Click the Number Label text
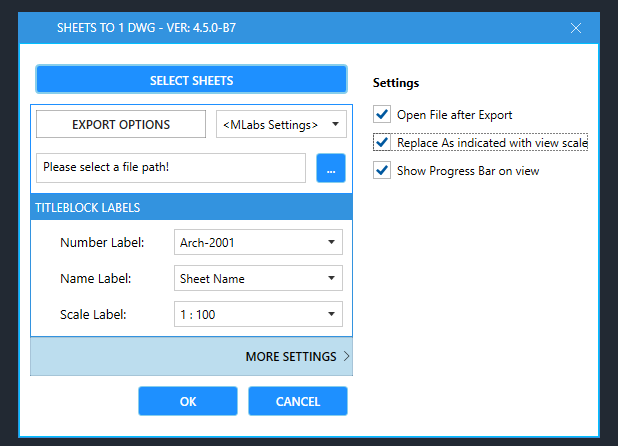618x446 pixels. click(x=102, y=242)
